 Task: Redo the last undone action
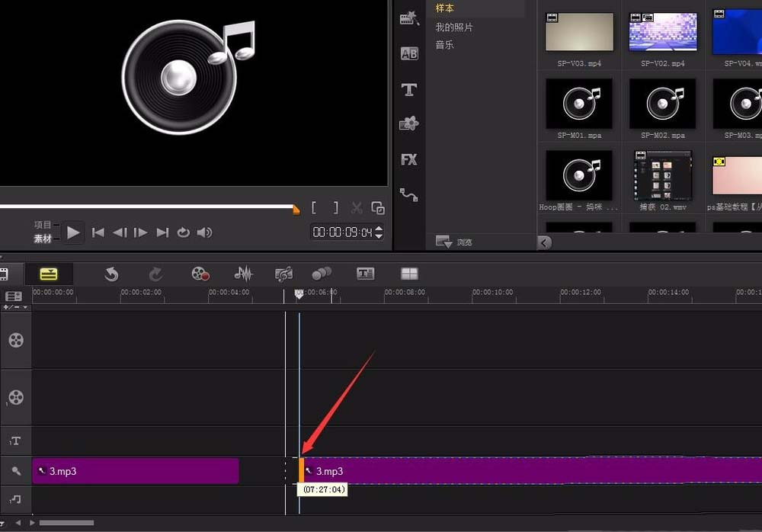(155, 274)
